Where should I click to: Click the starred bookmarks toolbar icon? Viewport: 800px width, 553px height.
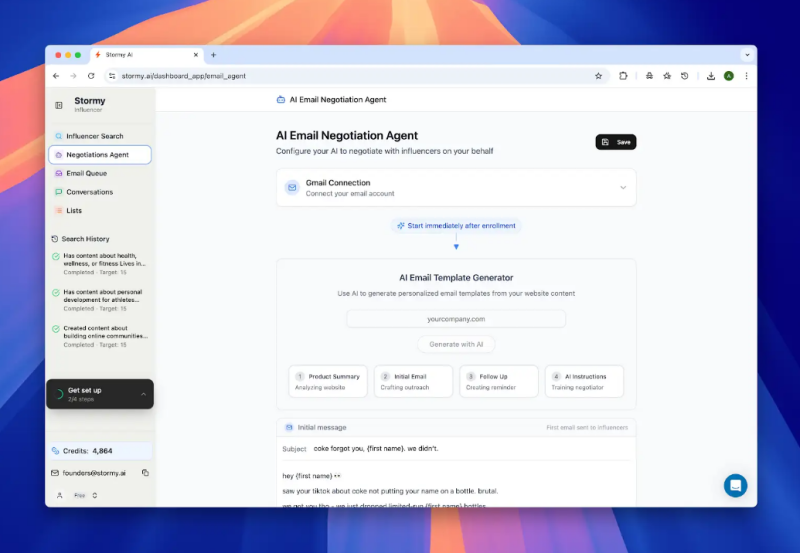667,76
